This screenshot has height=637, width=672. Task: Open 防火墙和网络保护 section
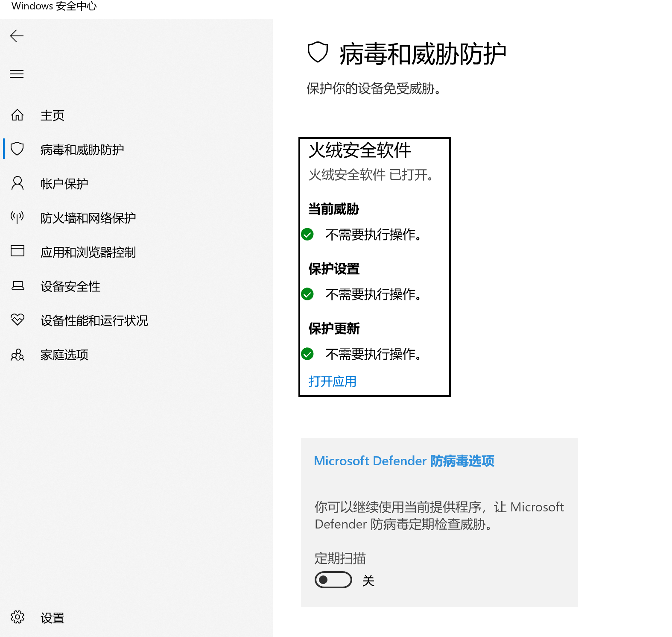(x=88, y=218)
